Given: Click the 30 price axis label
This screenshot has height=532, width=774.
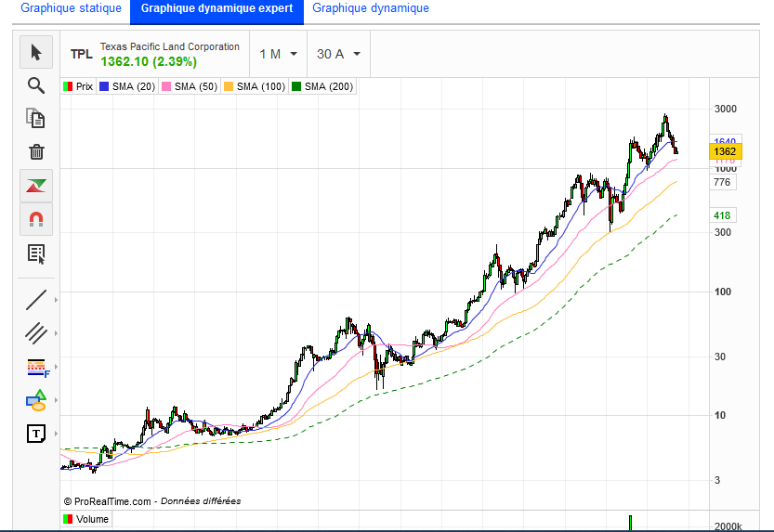Looking at the screenshot, I should coord(720,357).
